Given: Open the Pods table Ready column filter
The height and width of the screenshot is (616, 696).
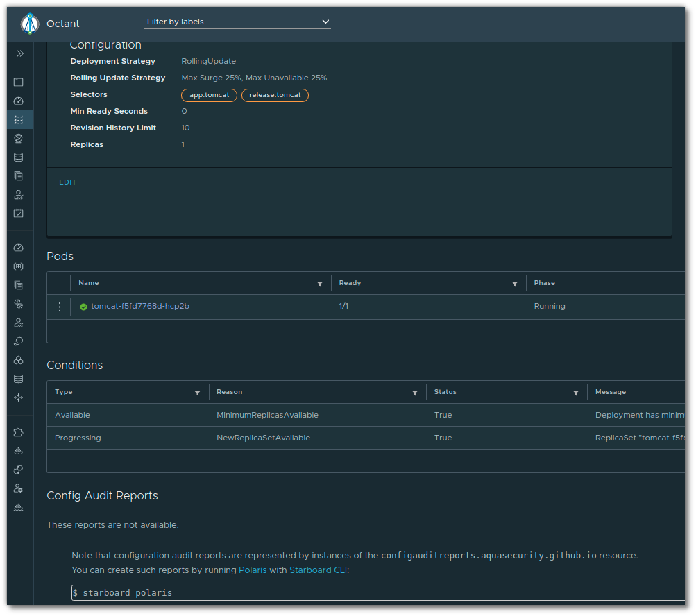Looking at the screenshot, I should (514, 284).
